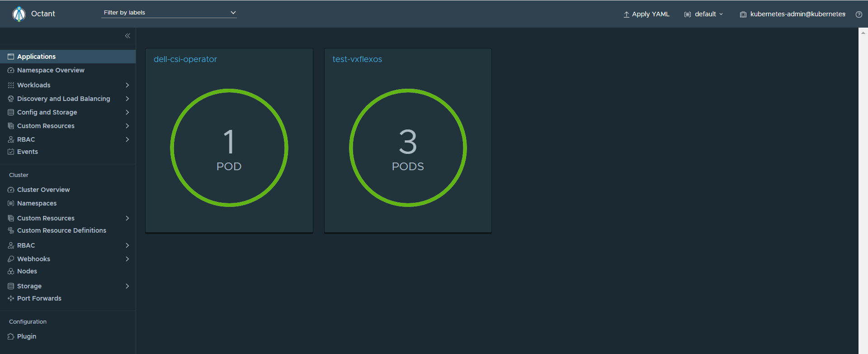Expand Discovery and Load Balancing chevron
Screen dimensions: 868x354
[127, 99]
